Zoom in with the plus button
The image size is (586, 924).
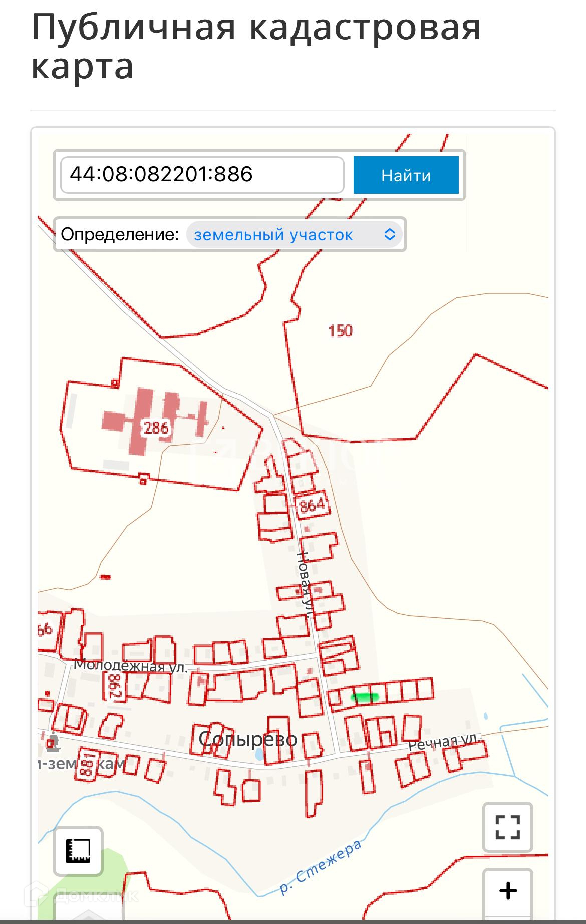pyautogui.click(x=507, y=891)
